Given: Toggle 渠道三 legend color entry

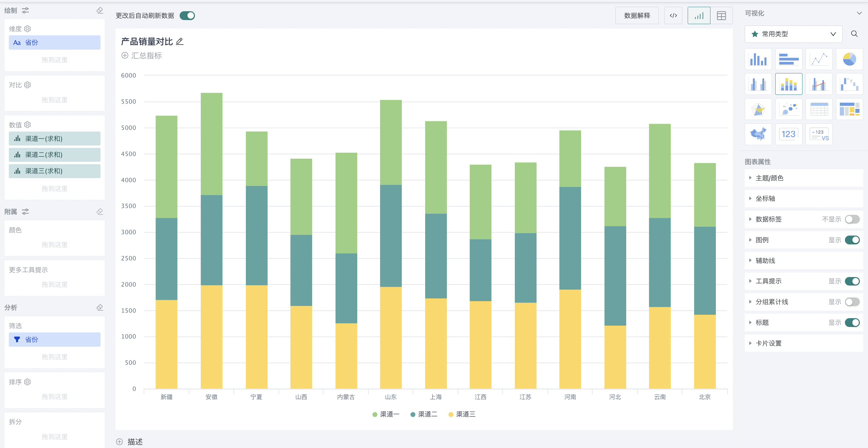Looking at the screenshot, I should pos(462,414).
